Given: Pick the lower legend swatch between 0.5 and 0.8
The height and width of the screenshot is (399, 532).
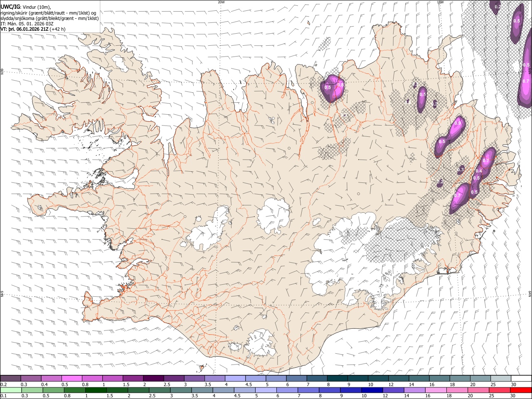Looking at the screenshot, I should pos(53,390).
